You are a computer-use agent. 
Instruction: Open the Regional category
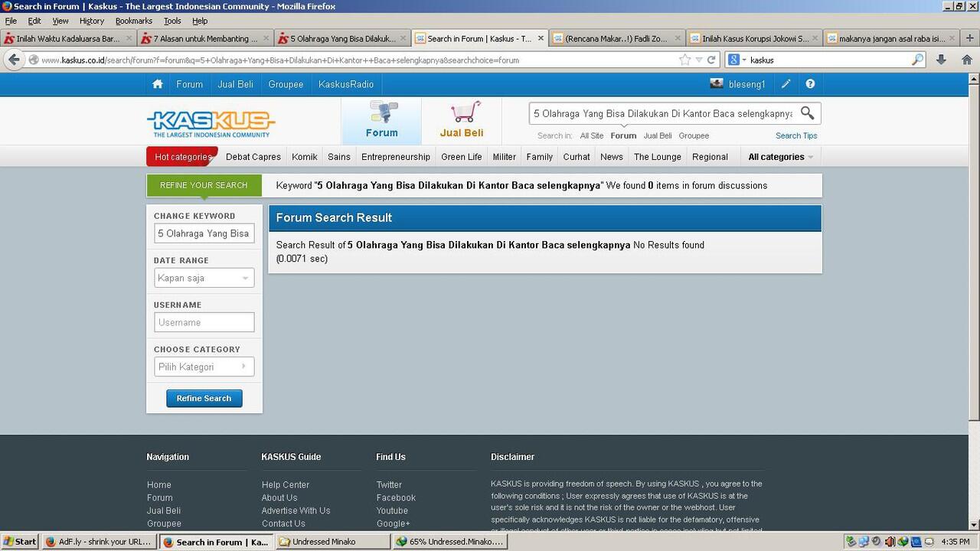pos(710,157)
